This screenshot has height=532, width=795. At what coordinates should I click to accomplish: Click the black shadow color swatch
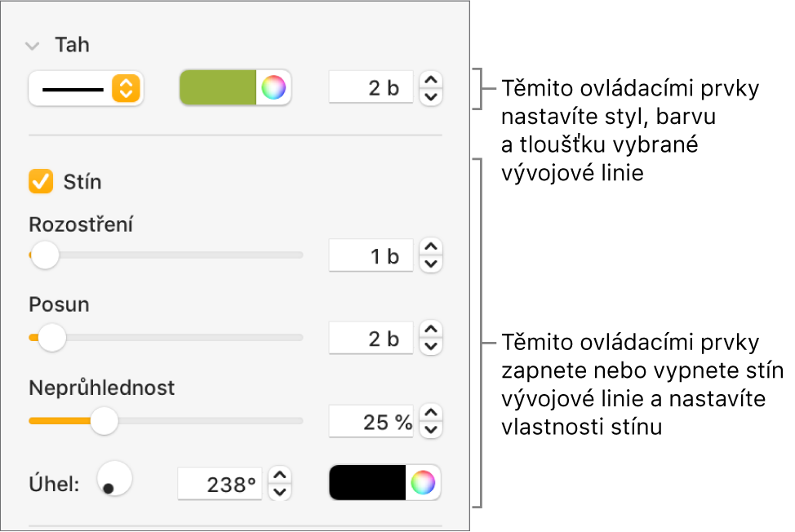367,483
